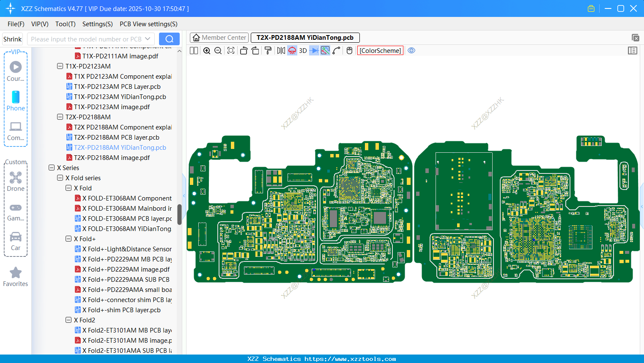Select the zoom in magnifier tool
This screenshot has height=363, width=644.
coord(206,50)
